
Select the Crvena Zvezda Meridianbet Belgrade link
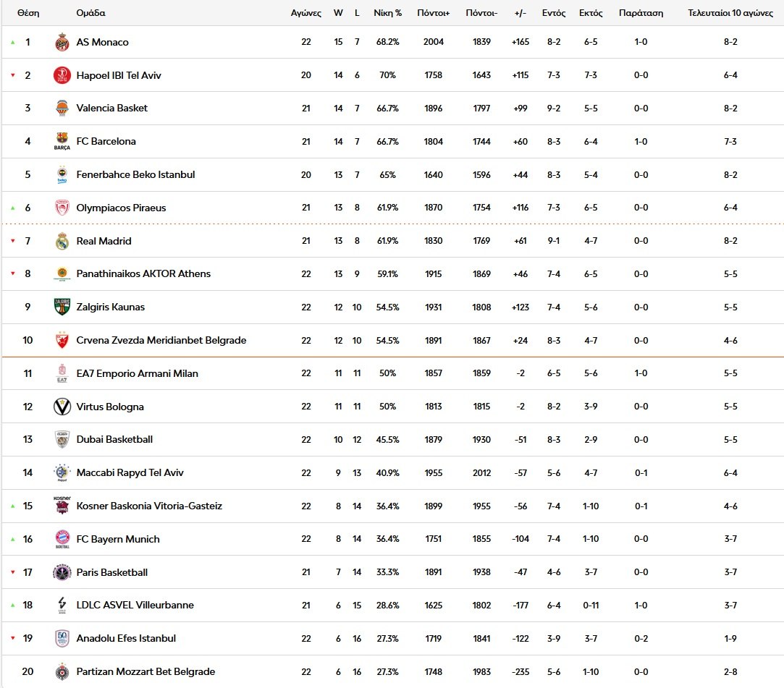(161, 340)
